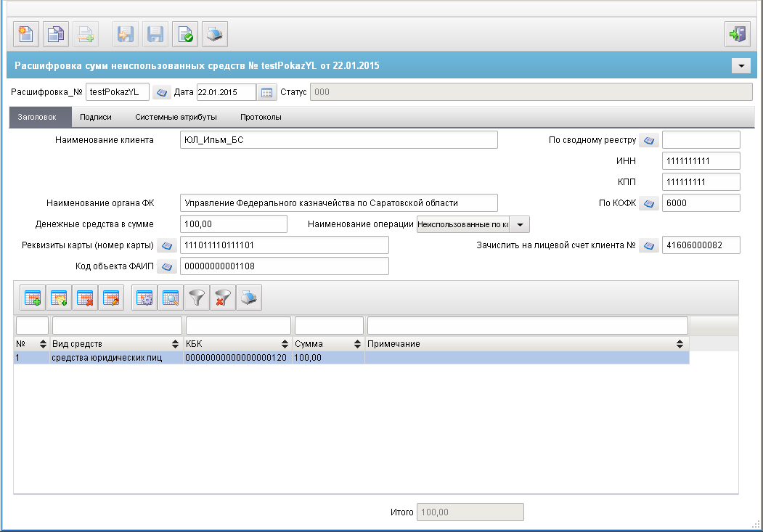763x532 pixels.
Task: Open lookup for Код объекта ФАИП
Action: click(167, 266)
